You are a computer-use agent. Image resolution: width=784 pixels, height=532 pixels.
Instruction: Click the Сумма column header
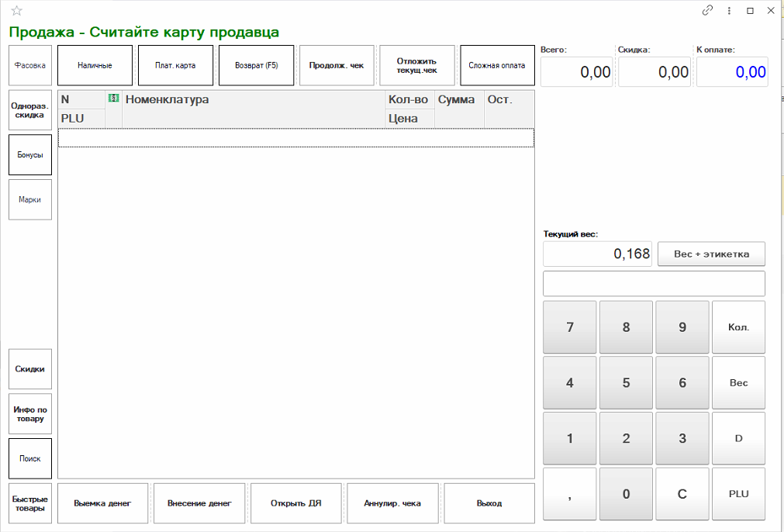(x=459, y=109)
